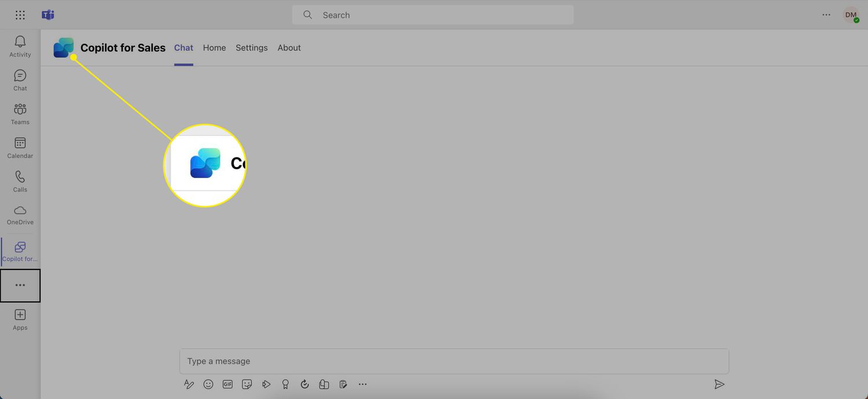The width and height of the screenshot is (868, 399).
Task: Switch to the Settings tab
Action: [x=252, y=48]
